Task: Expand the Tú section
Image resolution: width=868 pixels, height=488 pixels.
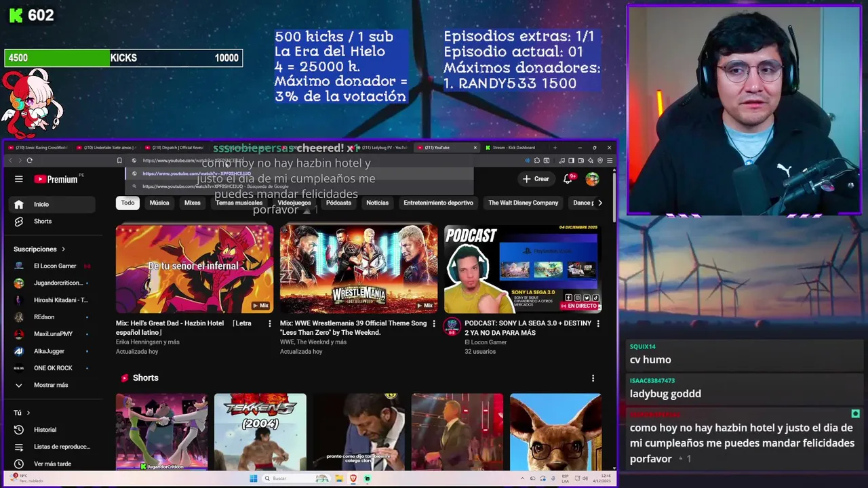Action: [x=22, y=413]
